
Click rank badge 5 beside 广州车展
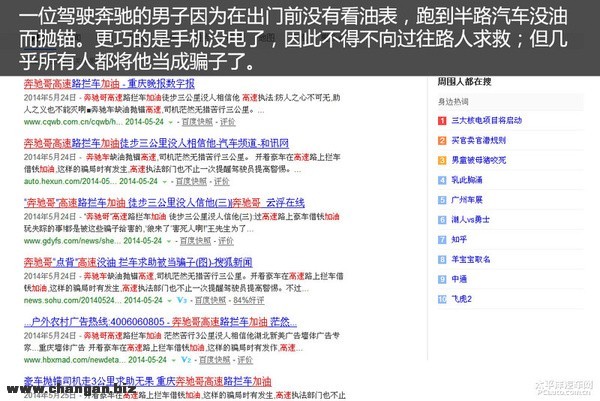click(442, 200)
